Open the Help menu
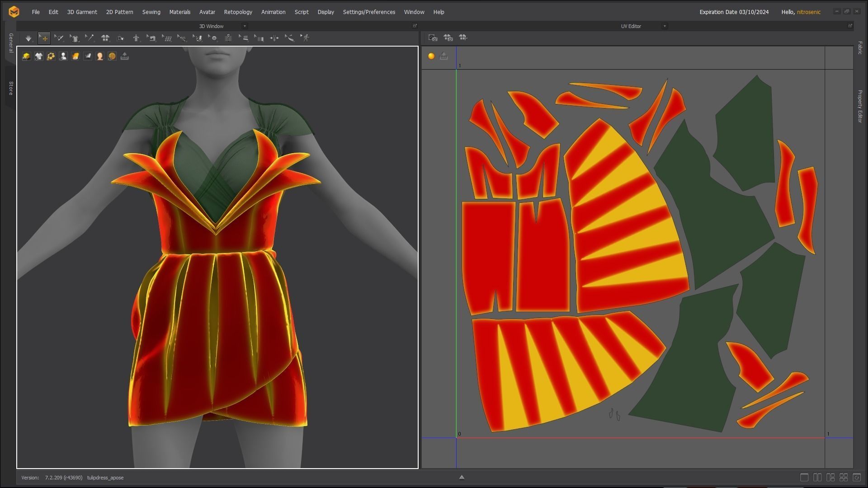The height and width of the screenshot is (488, 868). 439,12
